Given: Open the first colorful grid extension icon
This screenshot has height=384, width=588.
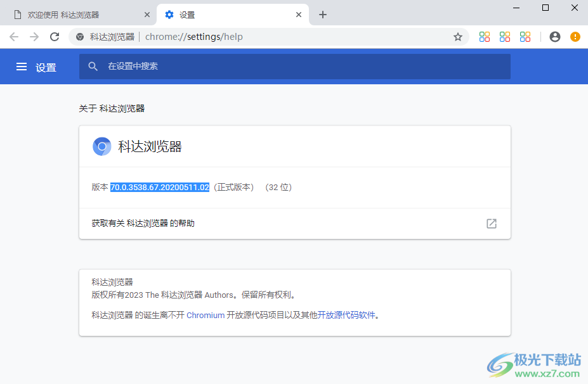Looking at the screenshot, I should pyautogui.click(x=485, y=37).
